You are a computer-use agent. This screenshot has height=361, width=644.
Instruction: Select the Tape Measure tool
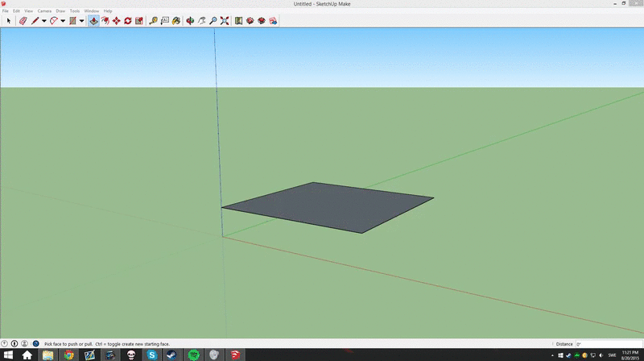tap(153, 21)
